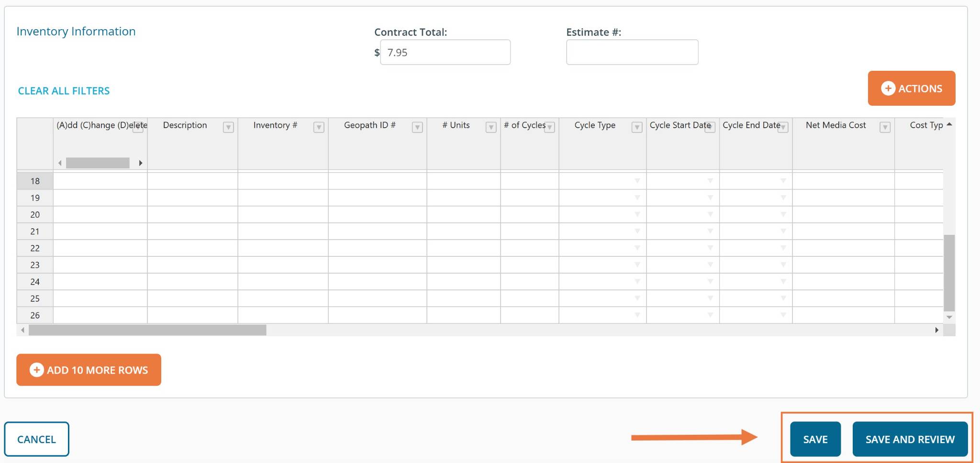Open the Actions menu button
Screen dimensions: 980x463
911,88
